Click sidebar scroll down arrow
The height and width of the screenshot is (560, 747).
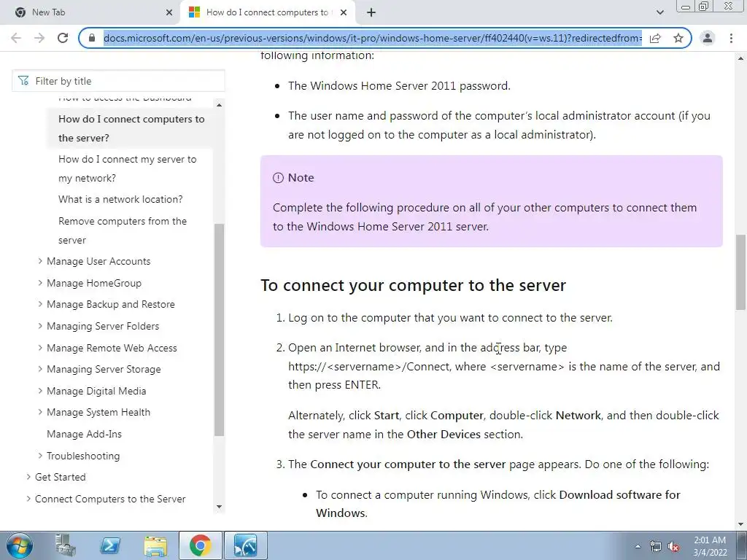(x=219, y=507)
